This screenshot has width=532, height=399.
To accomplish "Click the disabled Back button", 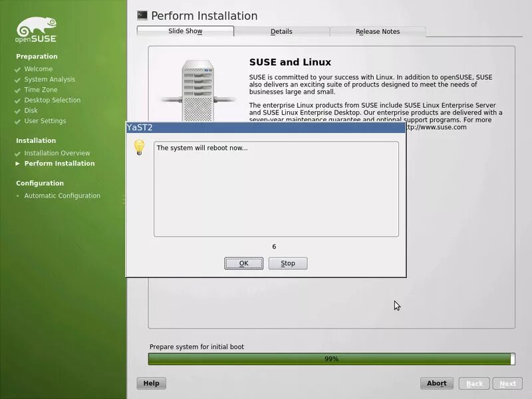I will (474, 384).
